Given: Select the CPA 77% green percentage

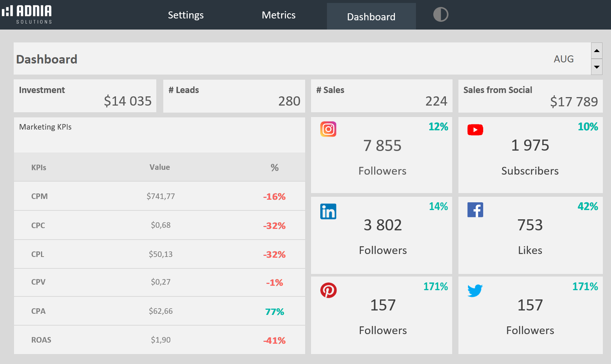Looking at the screenshot, I should click(274, 312).
